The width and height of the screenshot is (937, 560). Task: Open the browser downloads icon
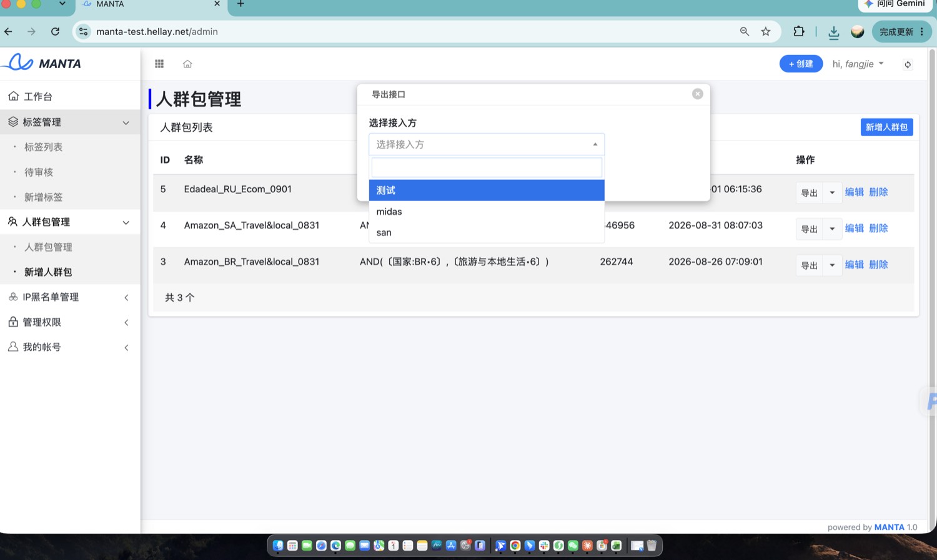click(x=834, y=32)
